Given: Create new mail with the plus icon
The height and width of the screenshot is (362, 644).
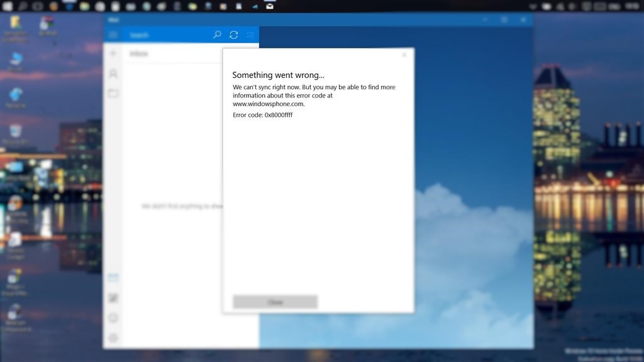Looking at the screenshot, I should (113, 54).
